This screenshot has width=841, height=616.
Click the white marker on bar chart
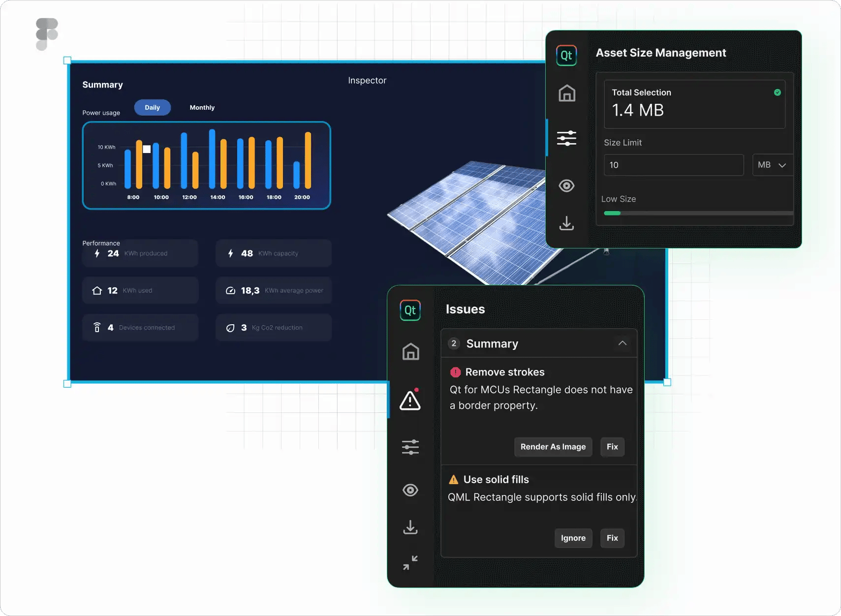coord(147,149)
